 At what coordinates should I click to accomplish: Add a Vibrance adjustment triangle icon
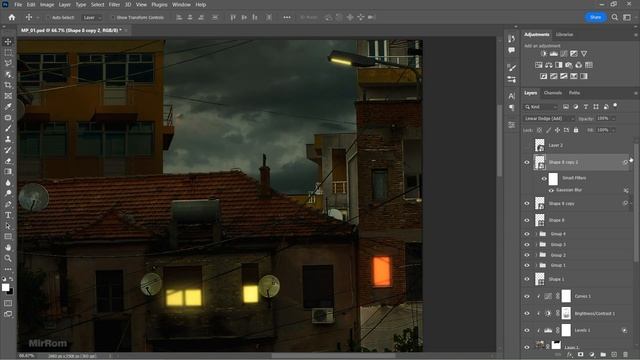click(584, 53)
